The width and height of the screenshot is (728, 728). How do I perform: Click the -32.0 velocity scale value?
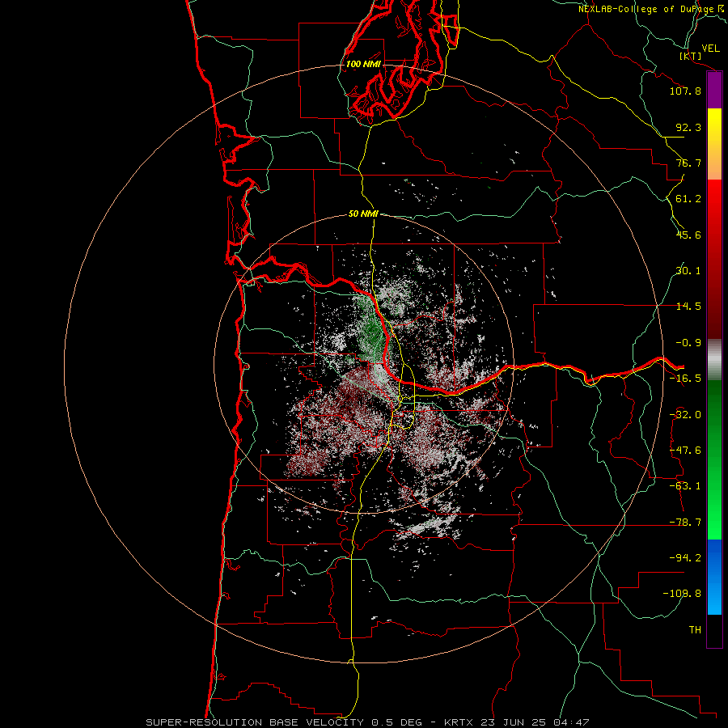click(x=685, y=415)
